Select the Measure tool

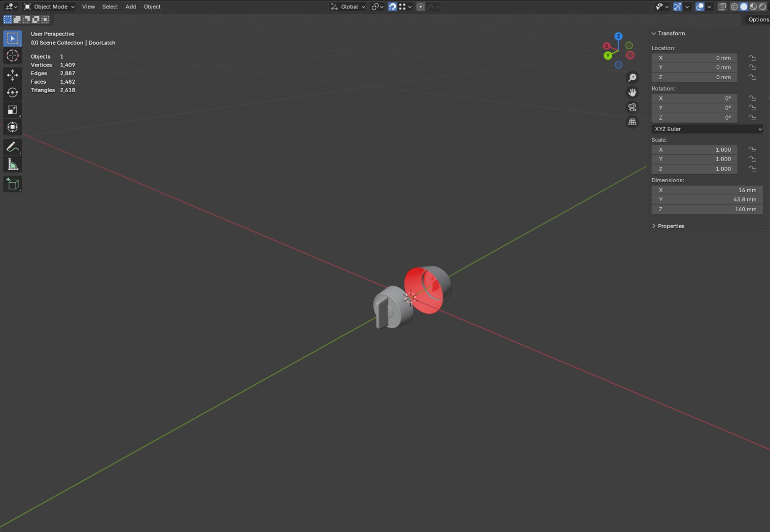(x=12, y=164)
